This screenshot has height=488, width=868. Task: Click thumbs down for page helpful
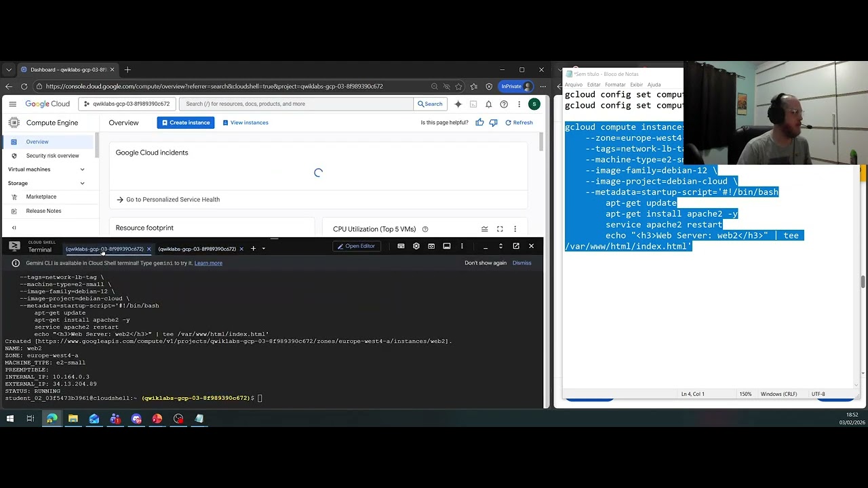tap(493, 123)
